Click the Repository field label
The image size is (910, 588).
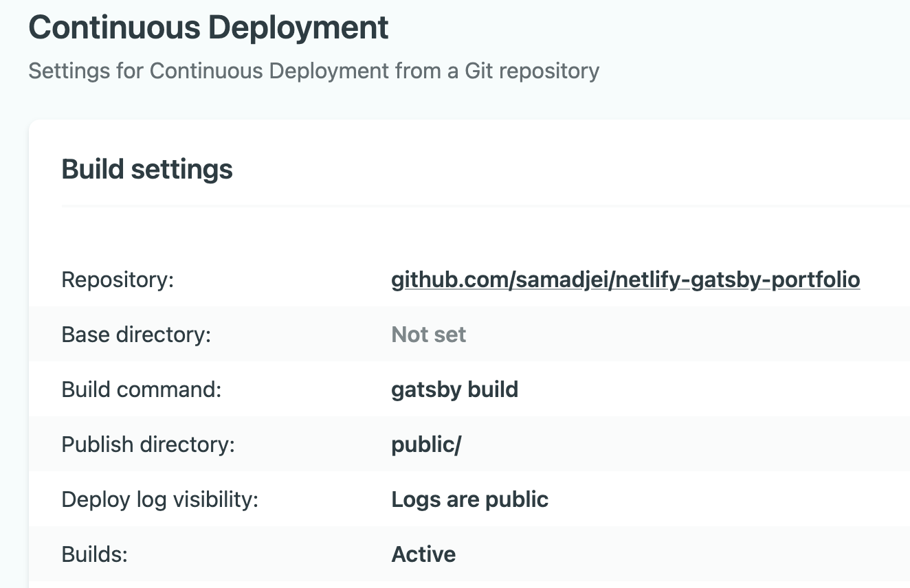click(118, 280)
